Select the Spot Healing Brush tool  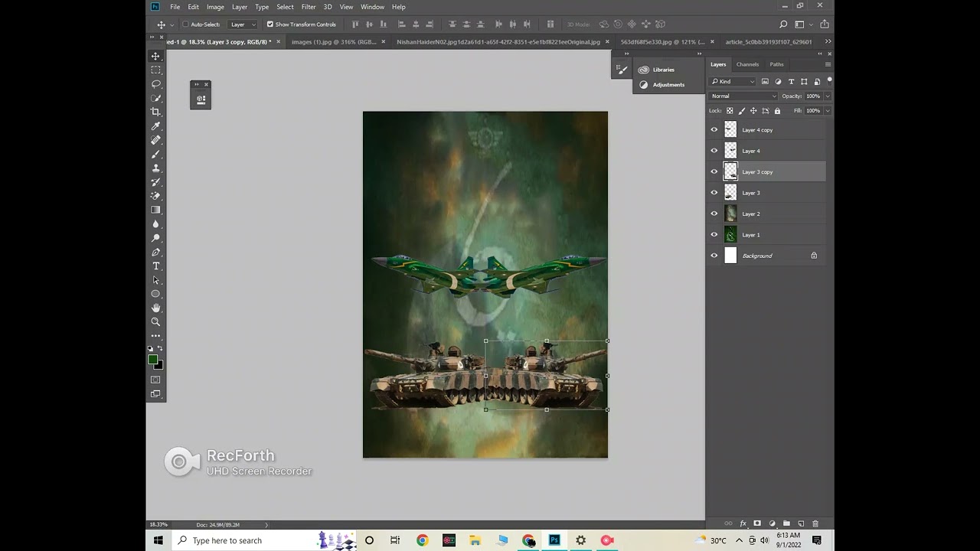click(155, 140)
